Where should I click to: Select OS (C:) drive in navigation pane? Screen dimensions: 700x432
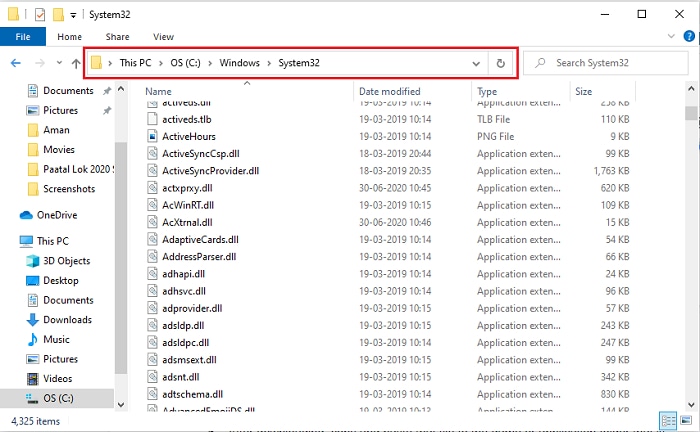point(58,398)
